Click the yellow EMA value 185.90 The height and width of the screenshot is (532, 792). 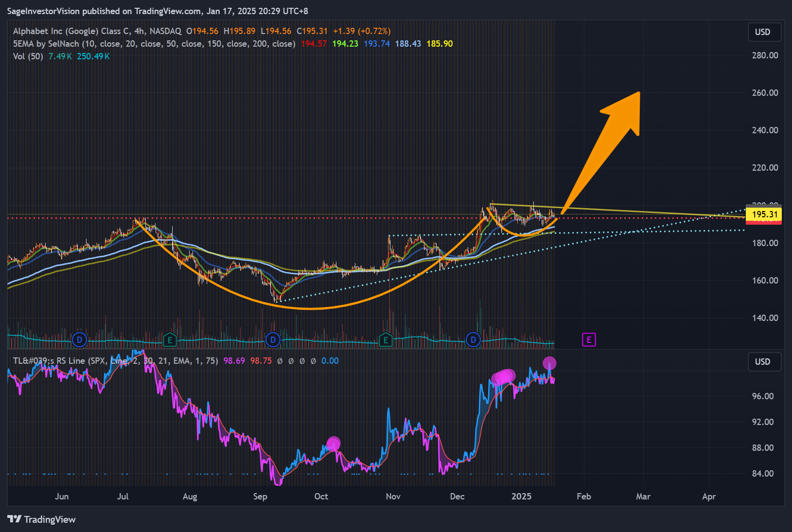[440, 44]
